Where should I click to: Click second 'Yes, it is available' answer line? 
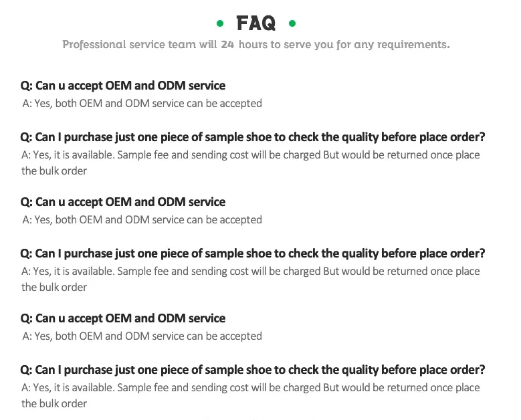[251, 272]
